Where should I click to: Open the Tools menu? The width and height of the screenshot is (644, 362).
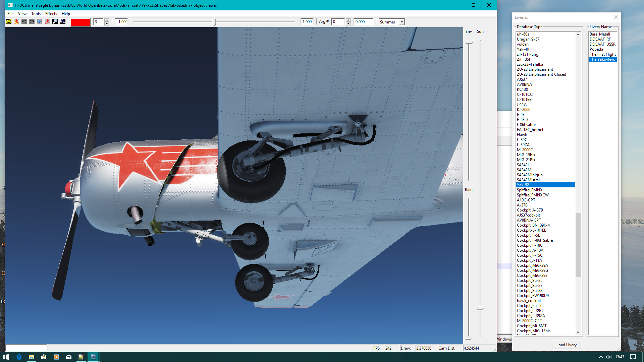pos(36,14)
